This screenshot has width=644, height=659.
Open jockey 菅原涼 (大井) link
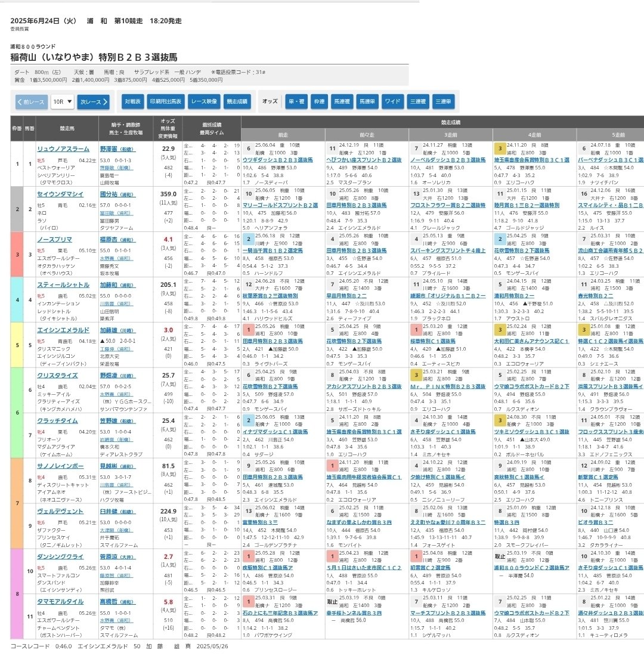point(117,556)
